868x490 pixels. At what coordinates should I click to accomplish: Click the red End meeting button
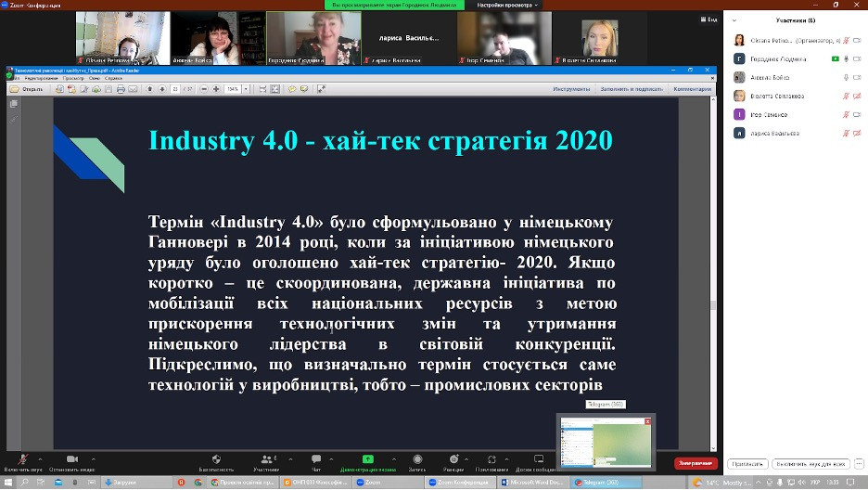point(696,463)
